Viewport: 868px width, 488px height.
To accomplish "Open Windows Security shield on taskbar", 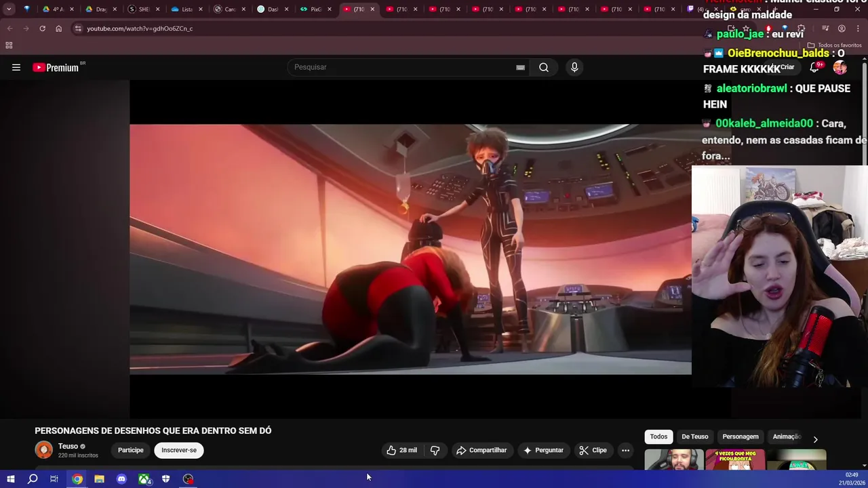I will (165, 479).
